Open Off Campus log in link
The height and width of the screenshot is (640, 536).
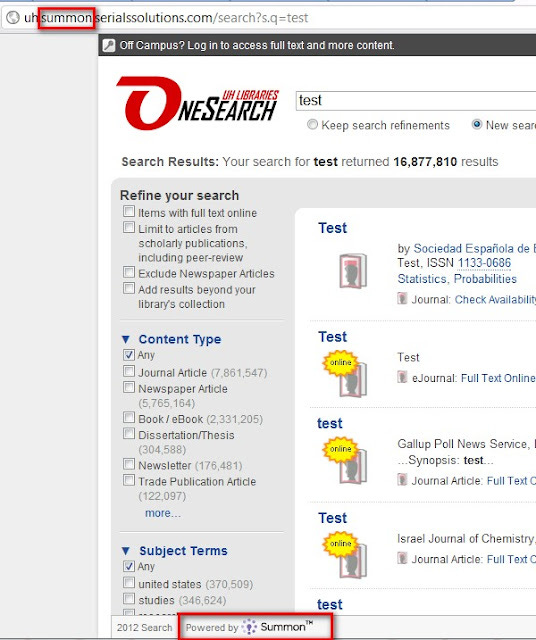click(x=257, y=45)
